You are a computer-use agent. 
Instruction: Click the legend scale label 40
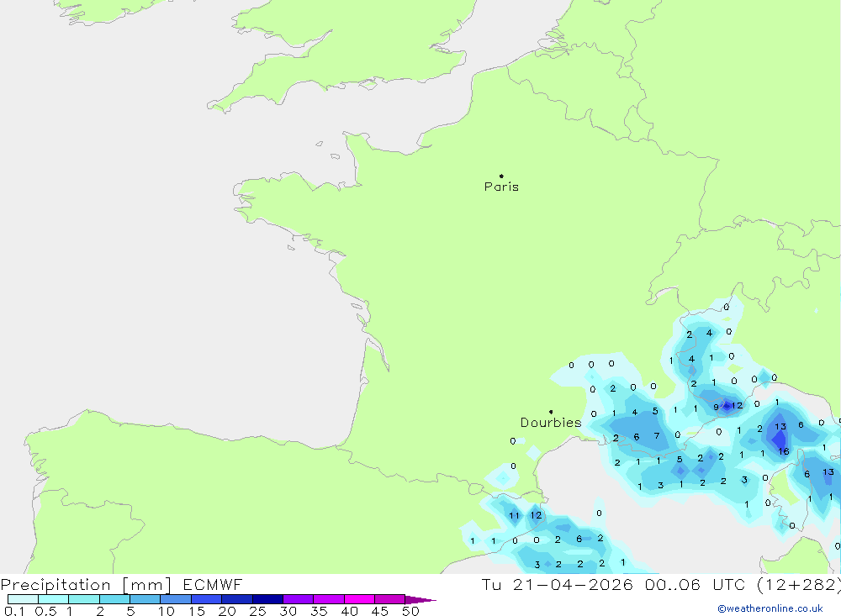[349, 611]
